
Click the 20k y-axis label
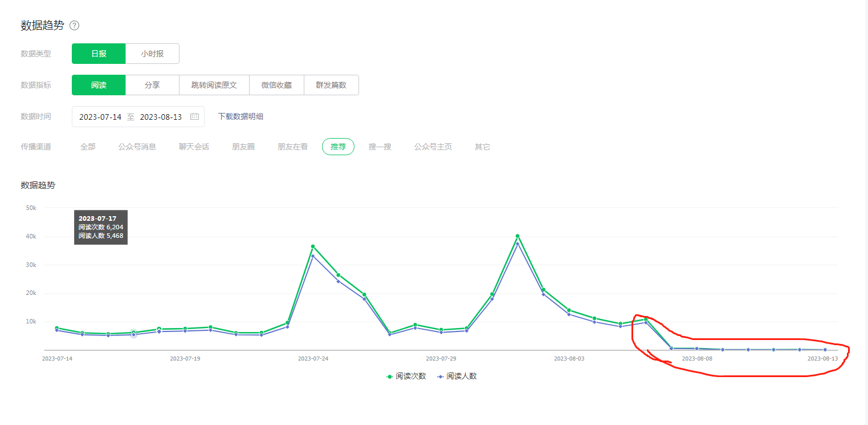[31, 293]
